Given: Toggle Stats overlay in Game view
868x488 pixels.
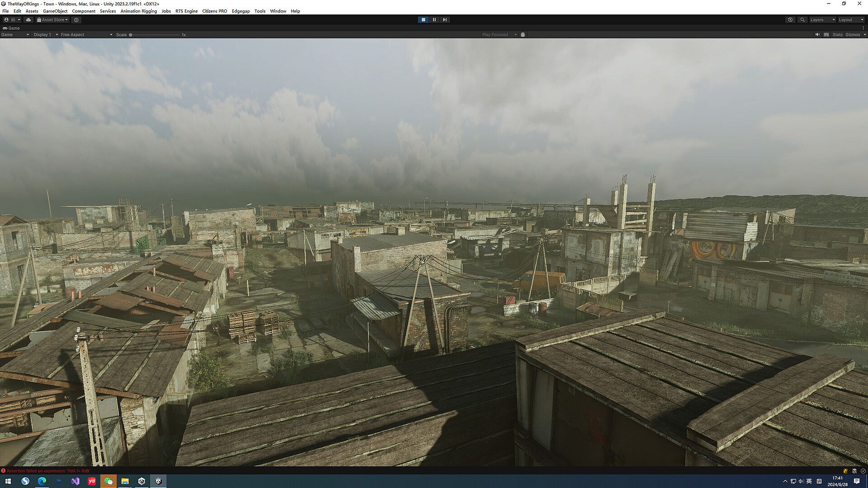Looking at the screenshot, I should point(837,35).
